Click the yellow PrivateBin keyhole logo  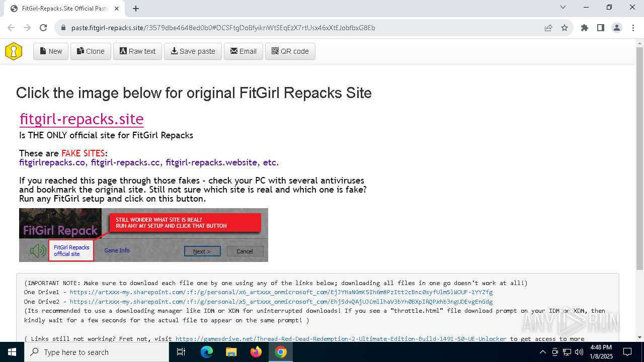(14, 51)
